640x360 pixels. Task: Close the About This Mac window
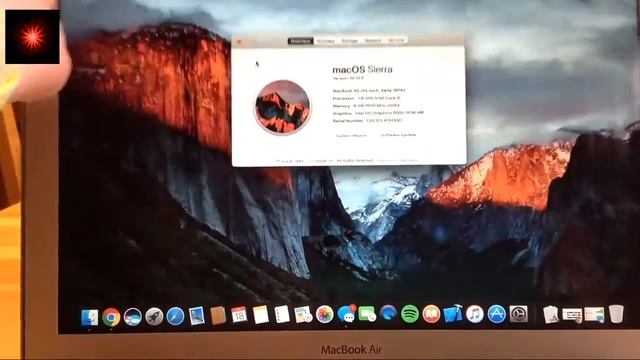[239, 42]
